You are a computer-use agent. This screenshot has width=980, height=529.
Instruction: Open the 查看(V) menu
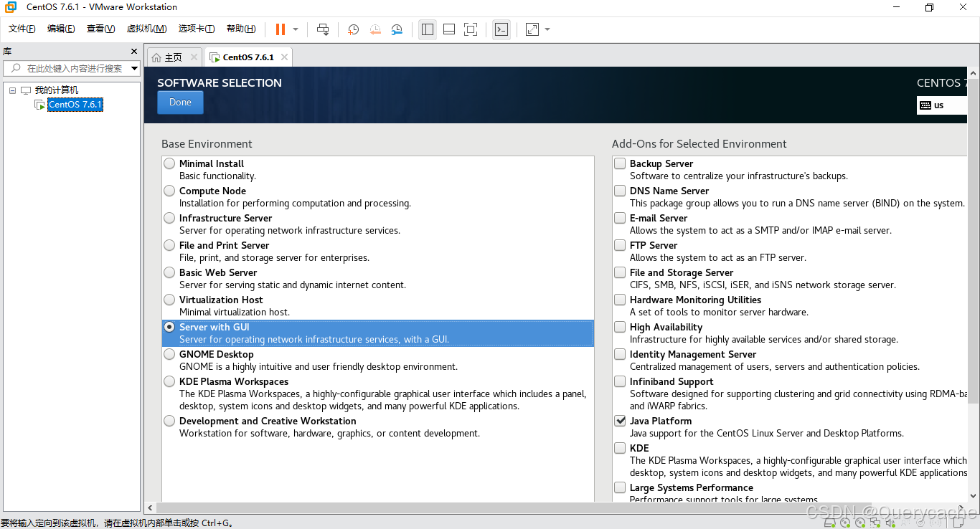pyautogui.click(x=100, y=29)
